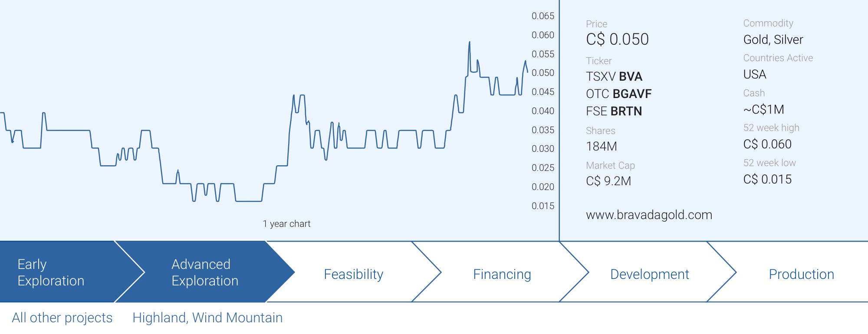Click the 0.065 axis label on chart
The height and width of the screenshot is (334, 868).
[x=543, y=16]
